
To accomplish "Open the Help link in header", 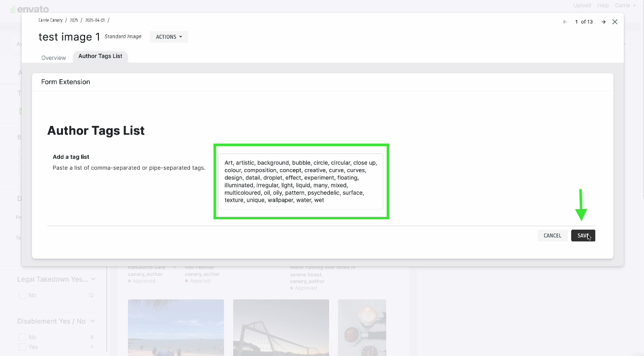I will (x=603, y=5).
